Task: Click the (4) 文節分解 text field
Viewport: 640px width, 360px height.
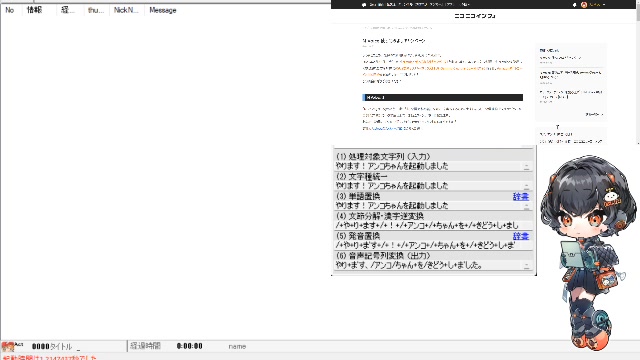Action: [433, 225]
